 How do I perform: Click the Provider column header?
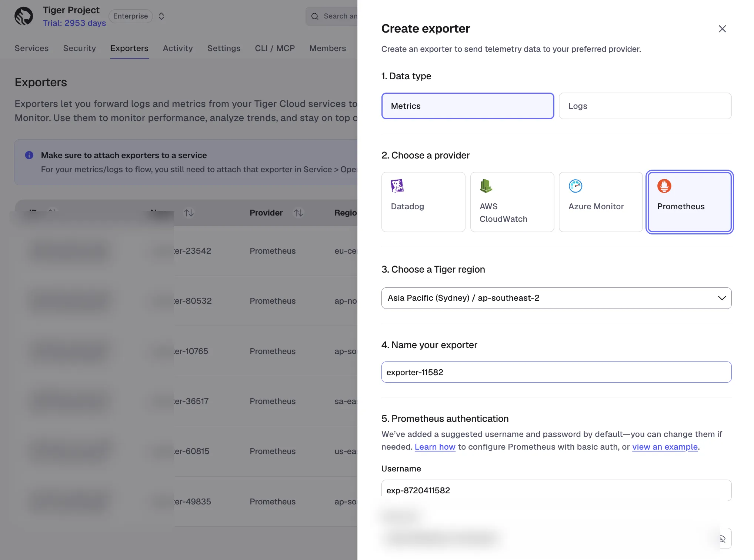(x=266, y=213)
